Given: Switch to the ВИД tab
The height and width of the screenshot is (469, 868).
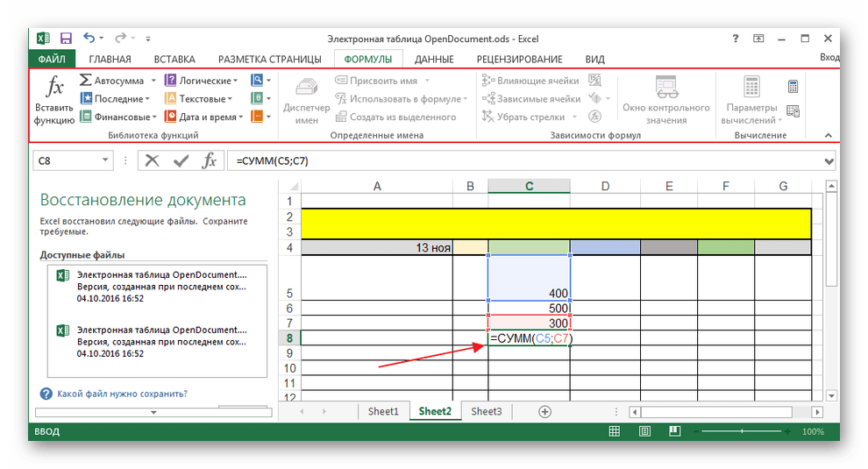Looking at the screenshot, I should tap(595, 60).
